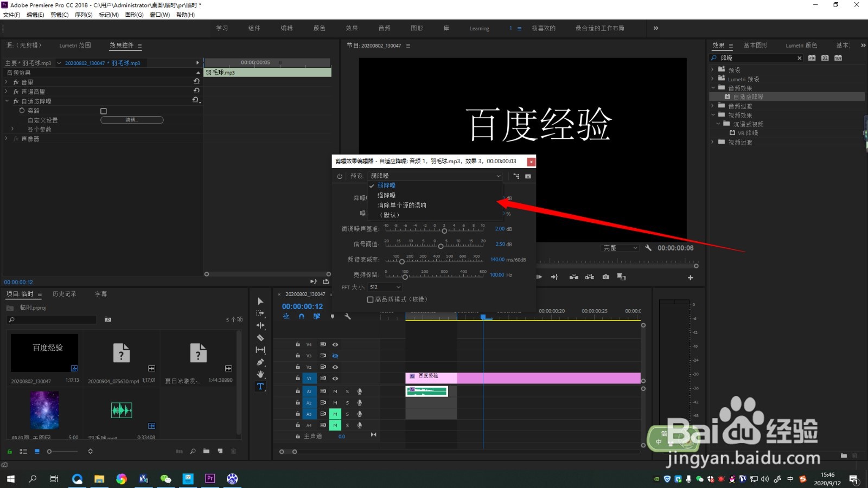Screen dimensions: 868x488
Task: Open the 序列(S) menu
Action: (x=84, y=15)
